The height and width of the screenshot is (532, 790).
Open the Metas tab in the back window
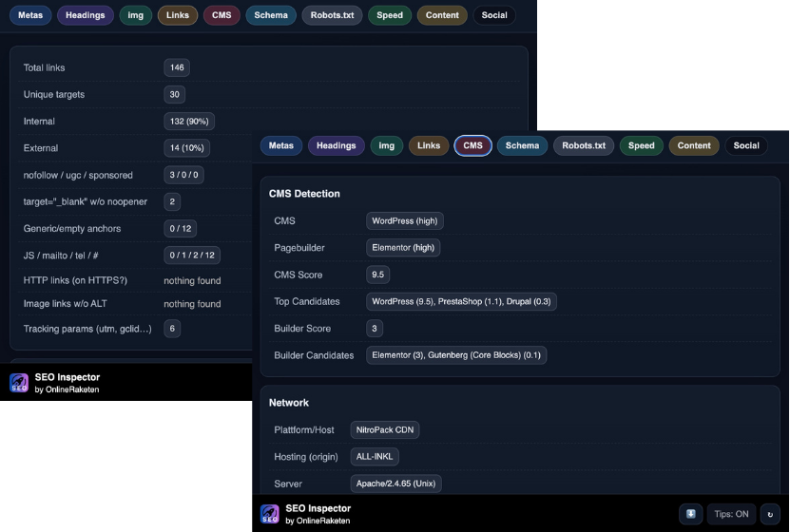pyautogui.click(x=30, y=15)
